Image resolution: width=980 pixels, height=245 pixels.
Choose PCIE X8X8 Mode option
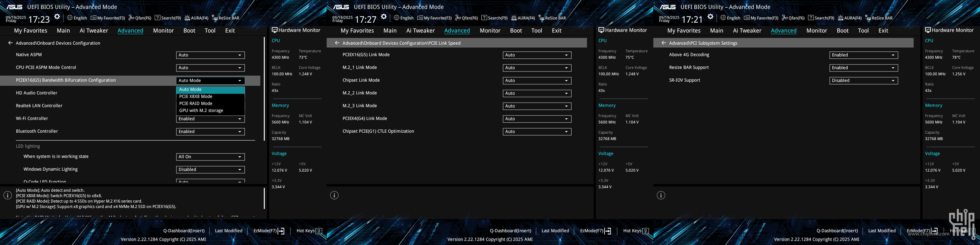[210, 97]
